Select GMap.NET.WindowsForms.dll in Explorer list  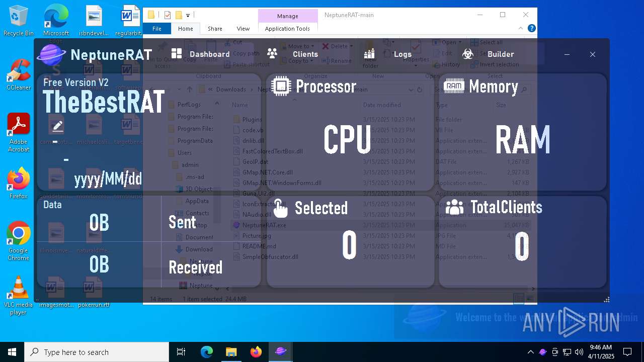tap(282, 183)
